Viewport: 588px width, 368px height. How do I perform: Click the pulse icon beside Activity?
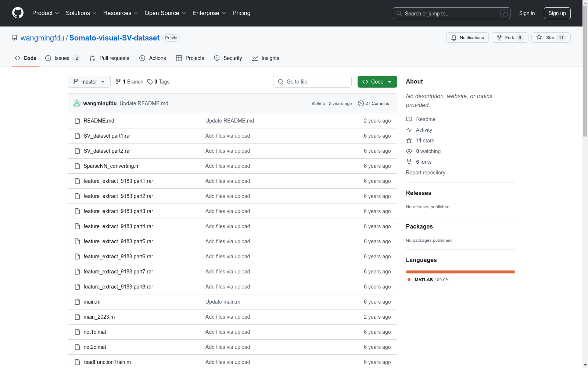pos(409,130)
